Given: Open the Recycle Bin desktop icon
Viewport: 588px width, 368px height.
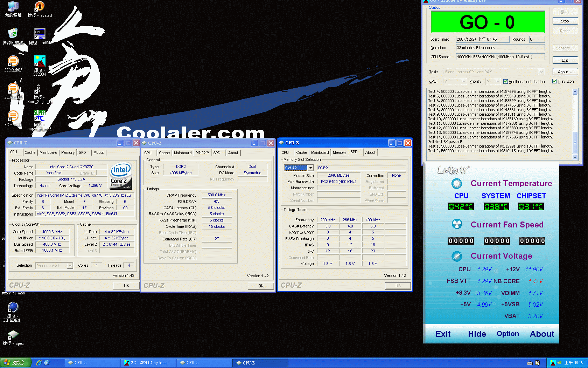Looking at the screenshot, I should click(13, 36).
